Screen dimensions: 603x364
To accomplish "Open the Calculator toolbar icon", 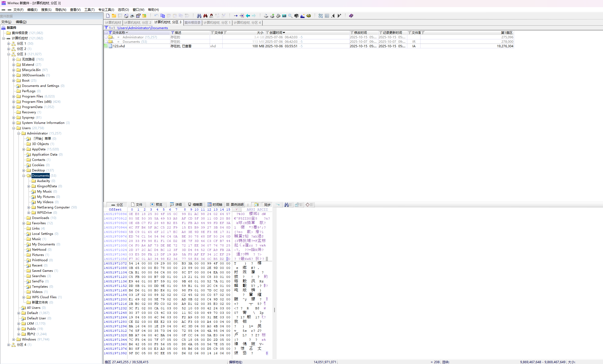I will click(x=284, y=16).
